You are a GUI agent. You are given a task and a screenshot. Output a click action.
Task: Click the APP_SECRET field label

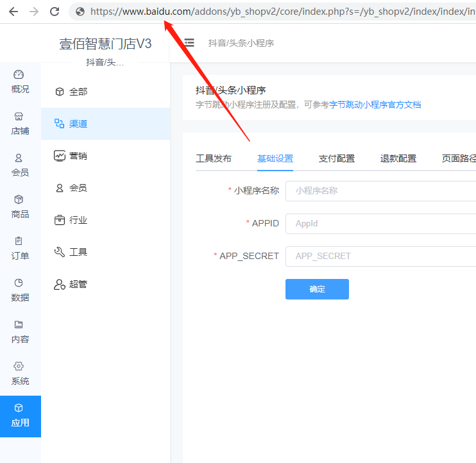(x=250, y=256)
